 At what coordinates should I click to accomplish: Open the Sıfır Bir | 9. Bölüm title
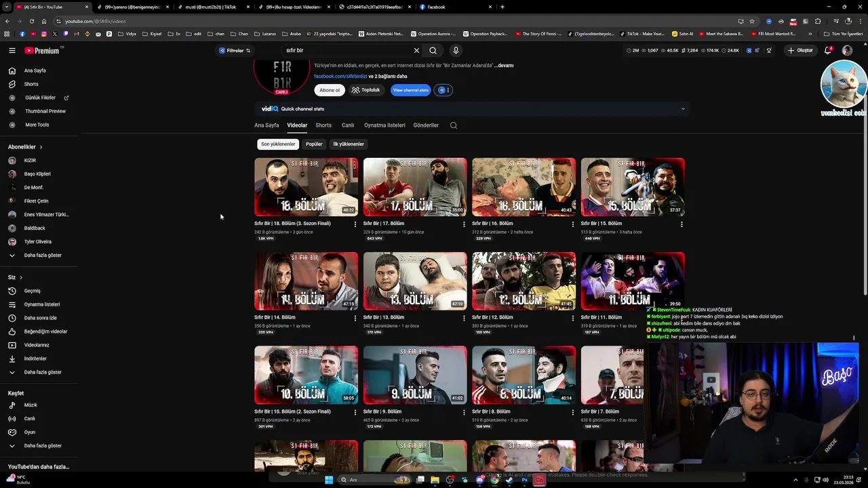382,411
